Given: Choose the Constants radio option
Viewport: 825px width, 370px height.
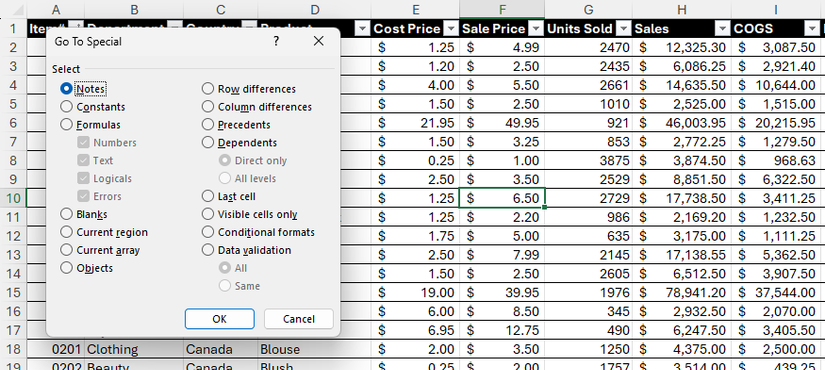Looking at the screenshot, I should tap(66, 107).
